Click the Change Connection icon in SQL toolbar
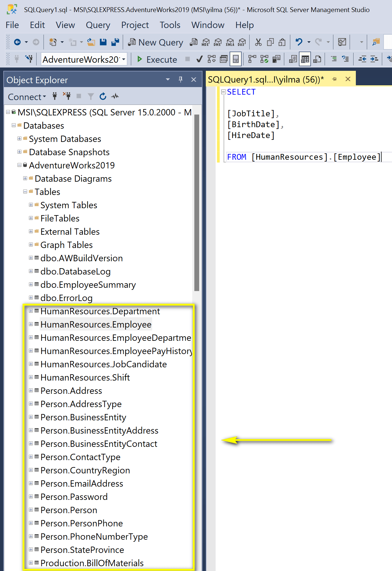Screen dimensions: 392x571 pos(29,59)
